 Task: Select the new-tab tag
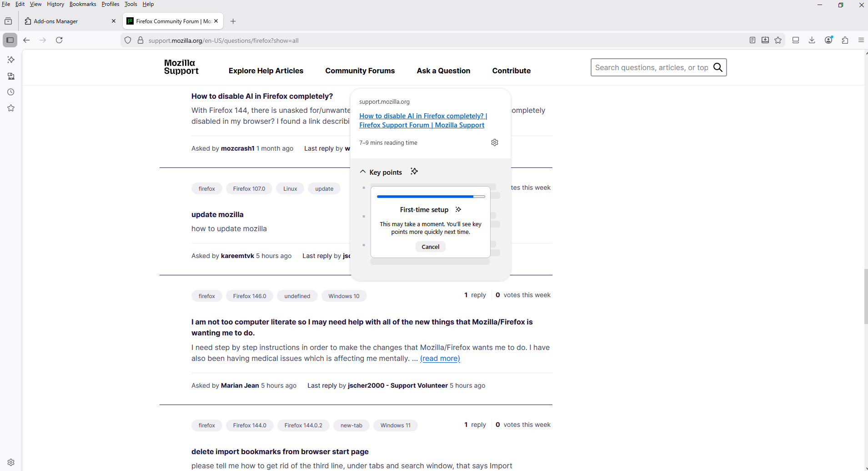pos(351,425)
